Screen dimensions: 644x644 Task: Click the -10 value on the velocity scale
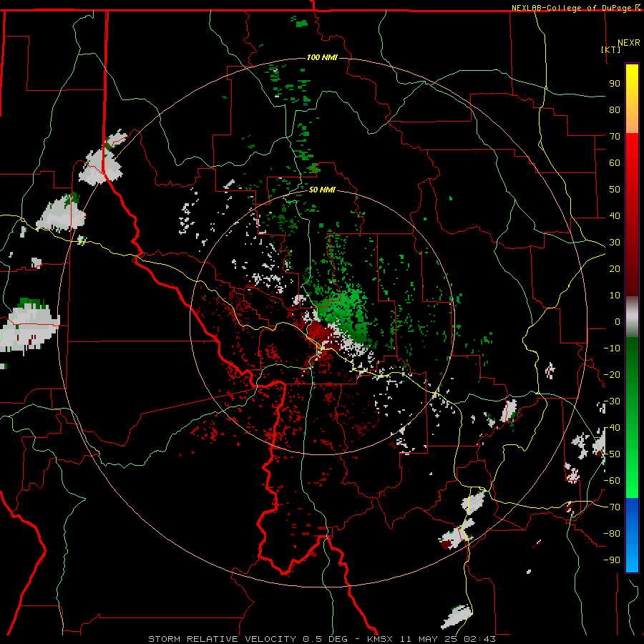tap(612, 348)
